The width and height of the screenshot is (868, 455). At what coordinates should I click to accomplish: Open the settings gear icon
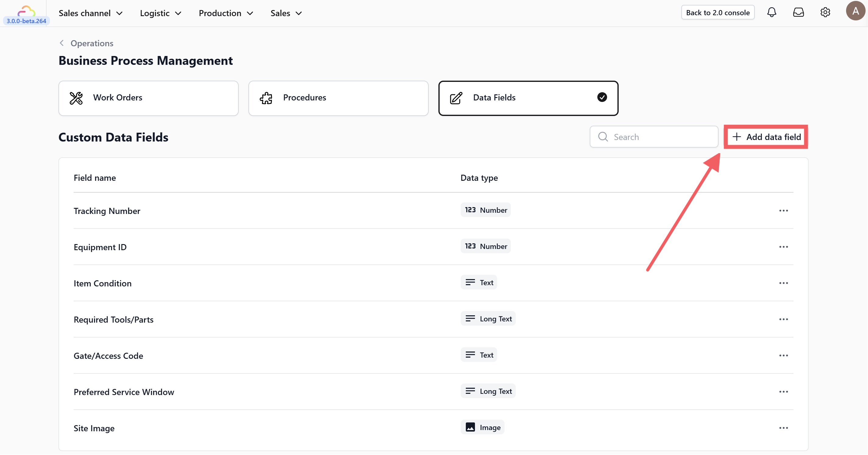click(825, 12)
